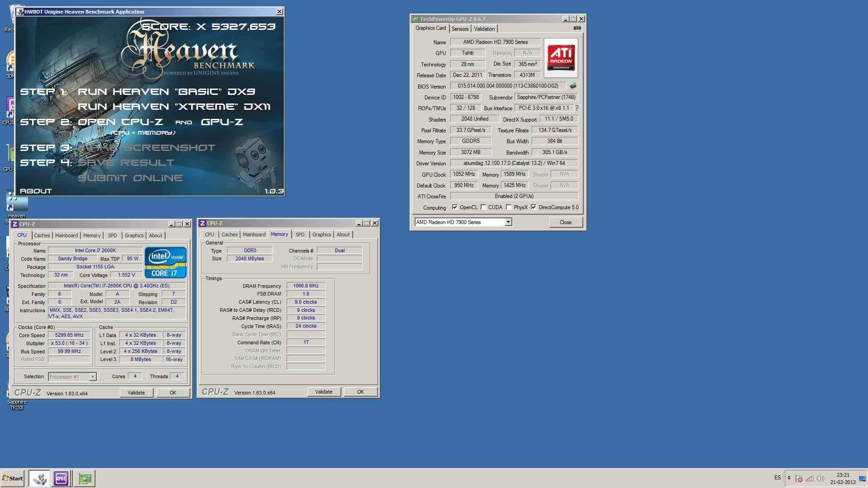
Task: Click Validate in the left CPU-Z window
Action: tap(136, 393)
